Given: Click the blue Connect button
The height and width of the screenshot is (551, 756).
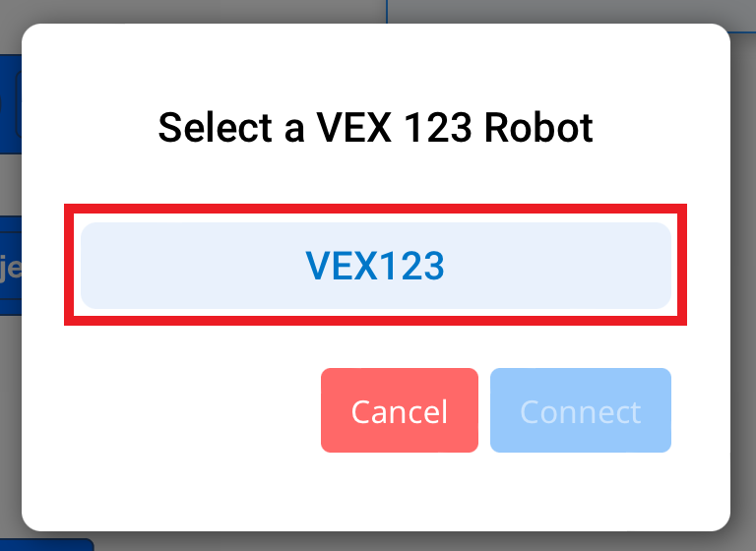Looking at the screenshot, I should coord(580,410).
